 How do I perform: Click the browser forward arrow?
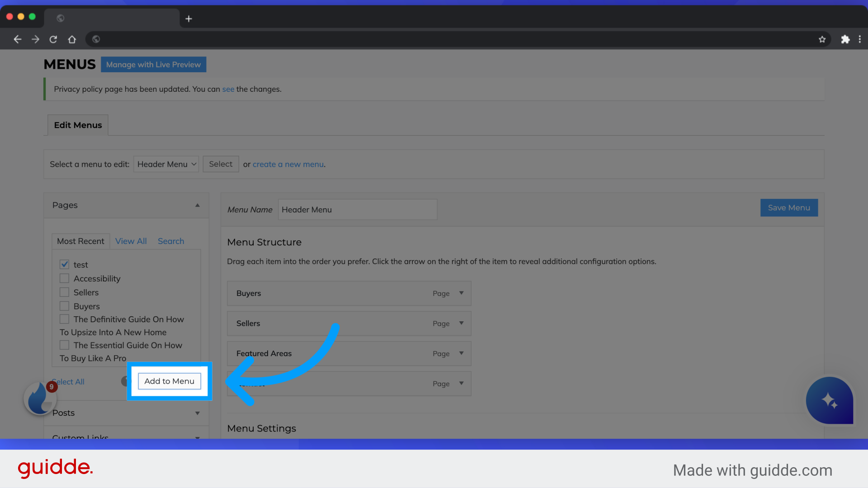pyautogui.click(x=35, y=39)
